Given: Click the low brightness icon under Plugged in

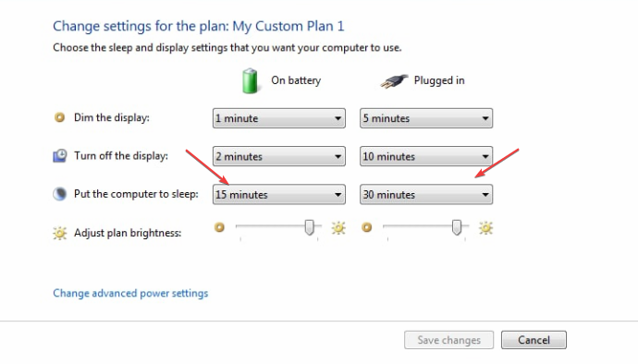Looking at the screenshot, I should click(x=366, y=227).
